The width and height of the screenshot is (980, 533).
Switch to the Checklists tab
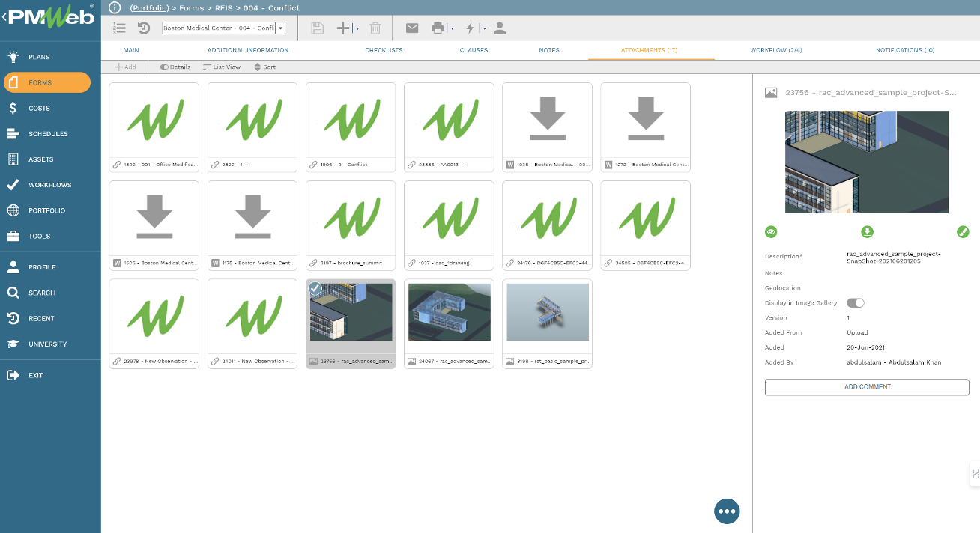point(384,50)
